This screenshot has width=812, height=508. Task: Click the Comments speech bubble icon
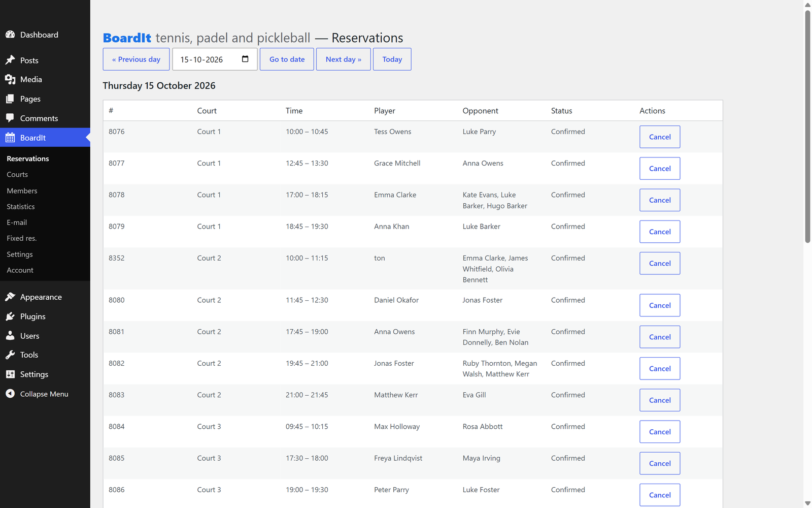click(10, 118)
